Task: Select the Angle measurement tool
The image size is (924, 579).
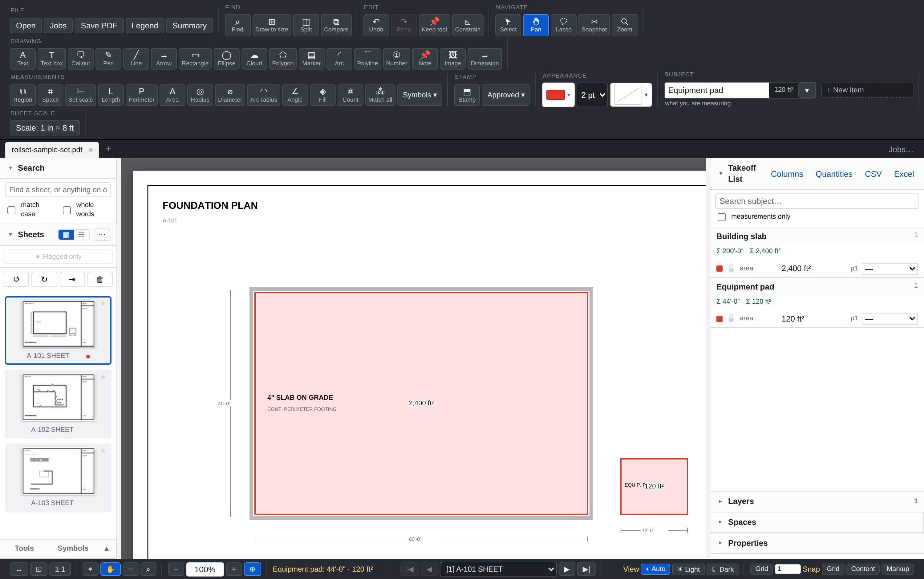Action: click(295, 95)
